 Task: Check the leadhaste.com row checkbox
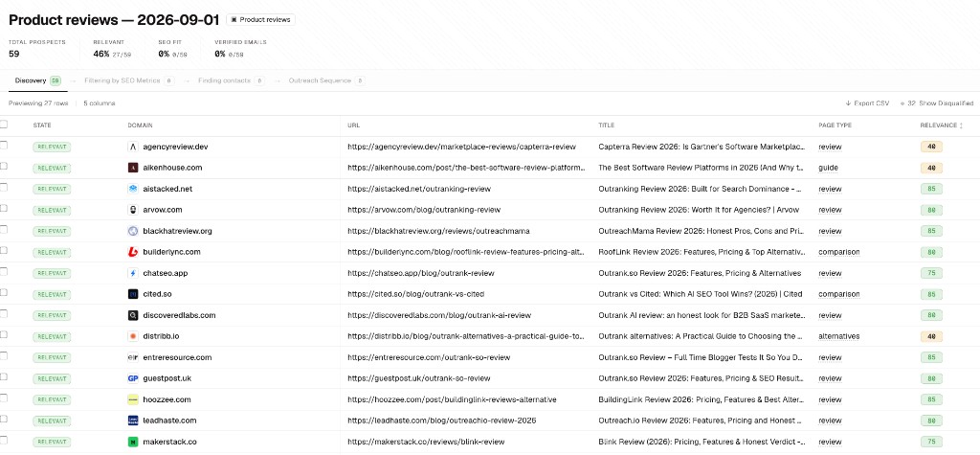pyautogui.click(x=4, y=419)
